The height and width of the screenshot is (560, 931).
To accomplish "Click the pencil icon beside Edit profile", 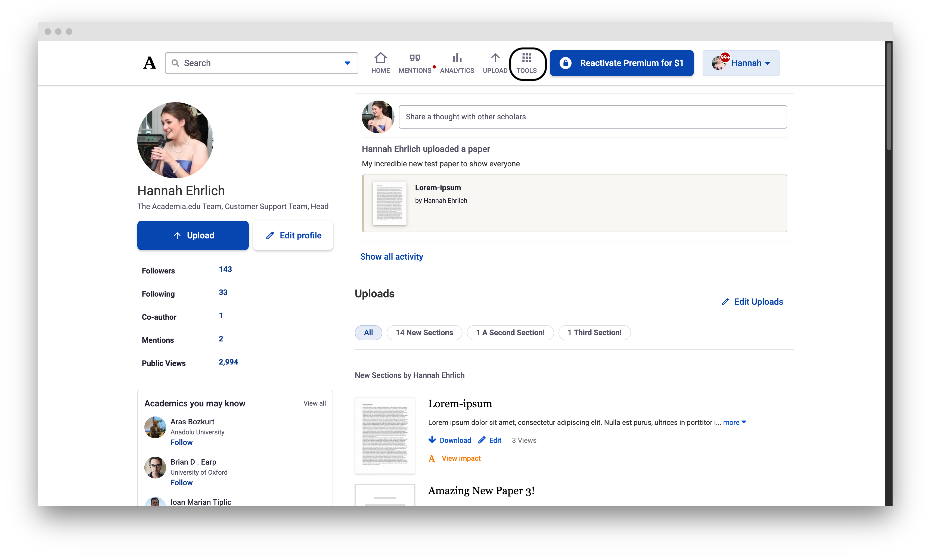I will tap(269, 235).
